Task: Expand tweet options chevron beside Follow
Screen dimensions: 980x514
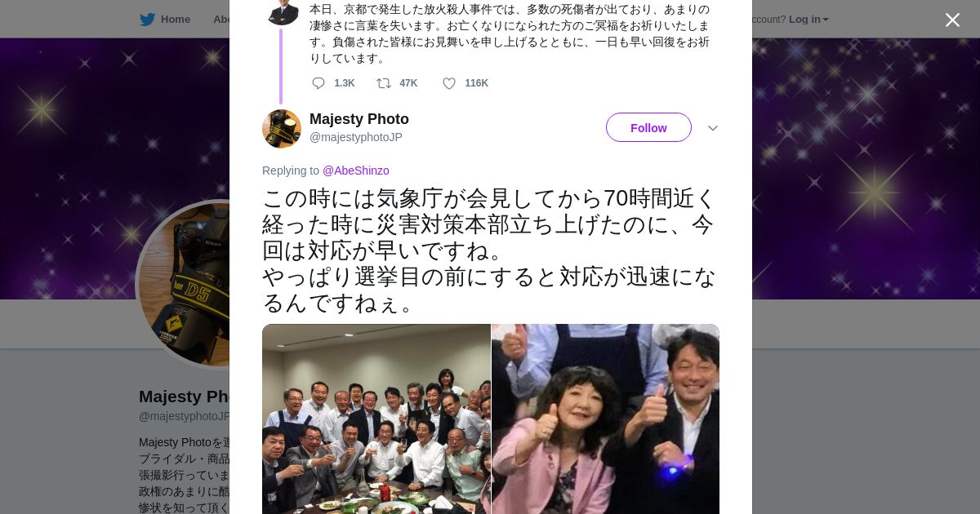Action: pos(712,128)
